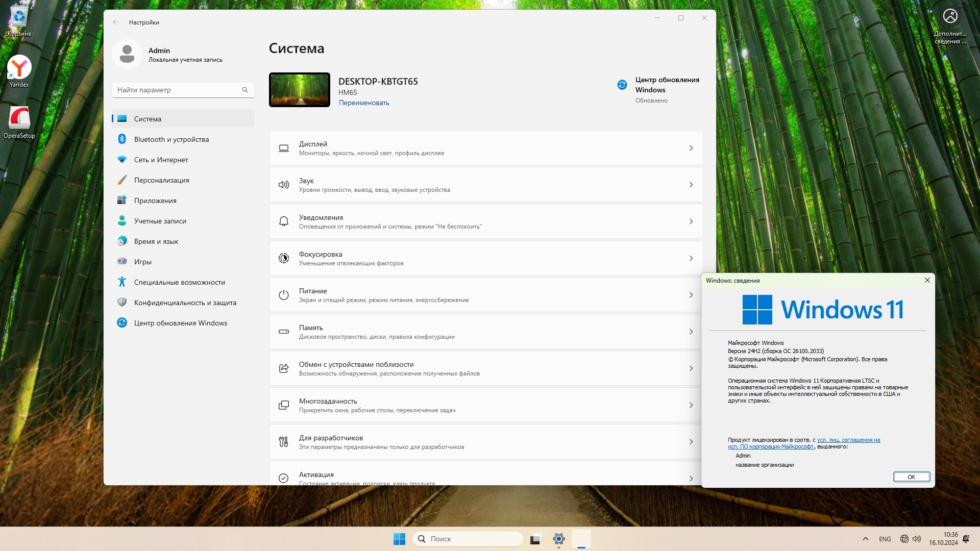Open the license agreement link in dialog

click(x=848, y=440)
